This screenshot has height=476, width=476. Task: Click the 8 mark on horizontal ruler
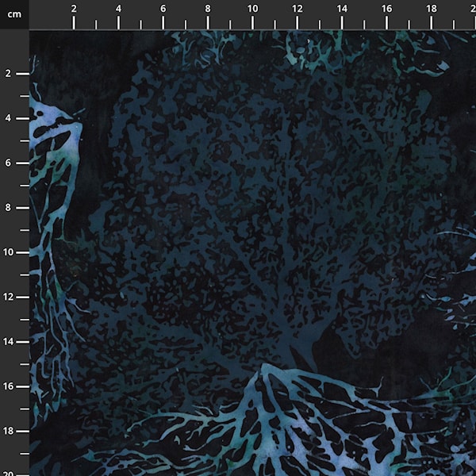[208, 8]
